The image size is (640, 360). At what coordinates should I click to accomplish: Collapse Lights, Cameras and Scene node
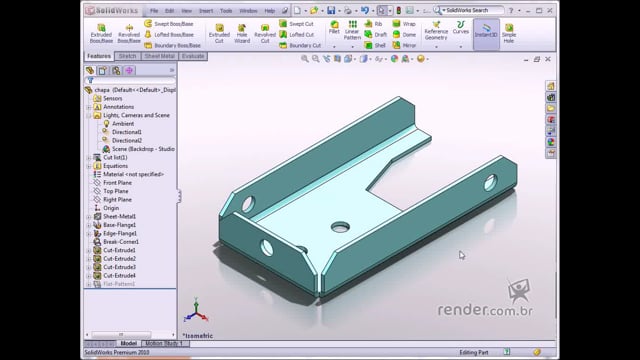(89, 116)
